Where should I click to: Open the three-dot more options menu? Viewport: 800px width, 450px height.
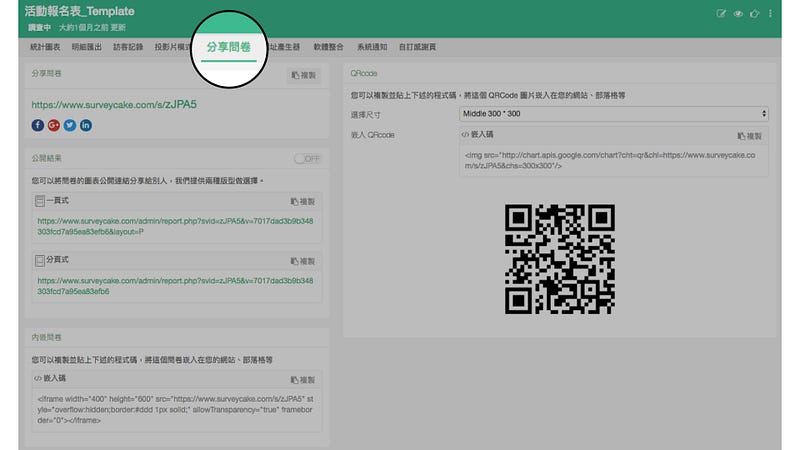[x=770, y=14]
